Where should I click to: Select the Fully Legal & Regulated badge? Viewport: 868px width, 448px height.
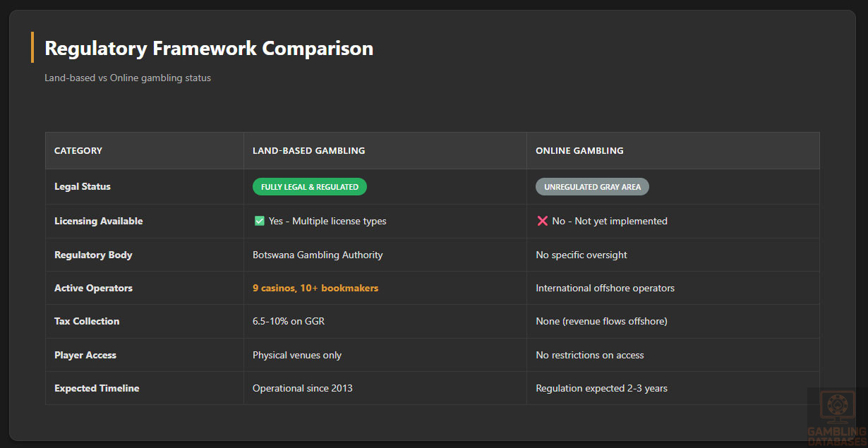click(x=310, y=187)
